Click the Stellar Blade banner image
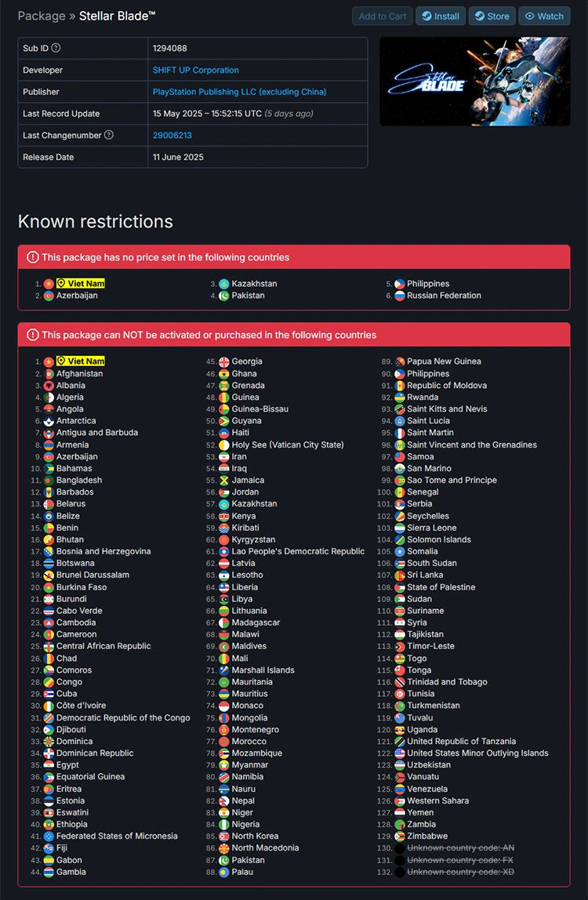 tap(475, 82)
